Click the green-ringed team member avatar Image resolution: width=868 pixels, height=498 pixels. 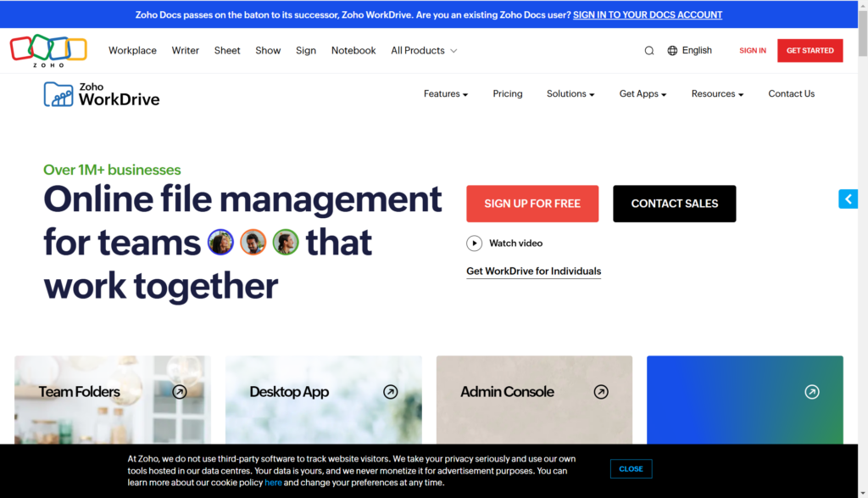(286, 243)
